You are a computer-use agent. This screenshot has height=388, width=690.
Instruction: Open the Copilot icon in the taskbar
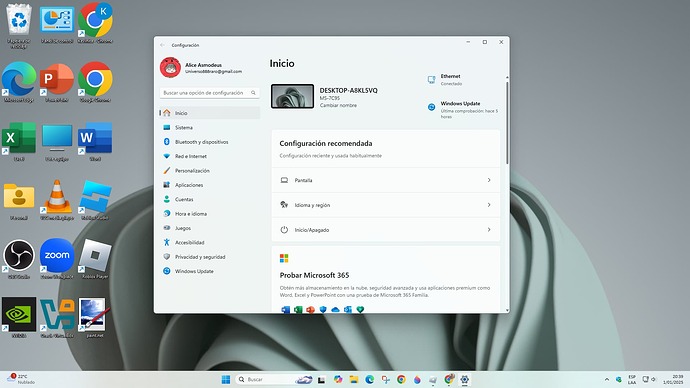click(338, 379)
